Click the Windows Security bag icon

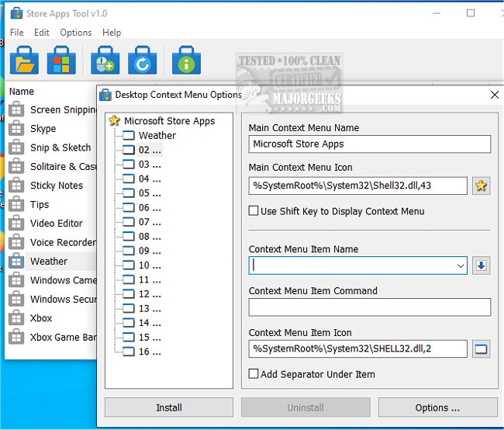pos(16,299)
